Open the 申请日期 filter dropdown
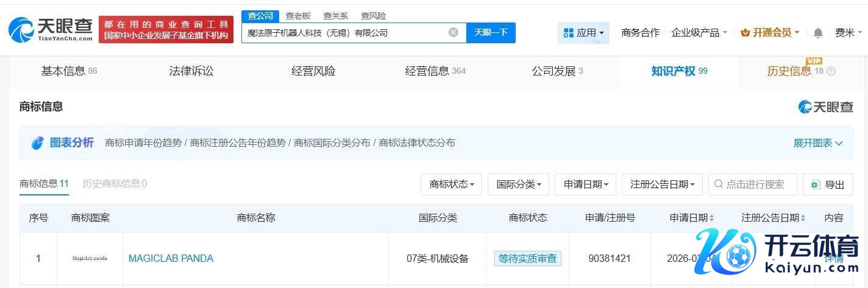 click(x=585, y=184)
